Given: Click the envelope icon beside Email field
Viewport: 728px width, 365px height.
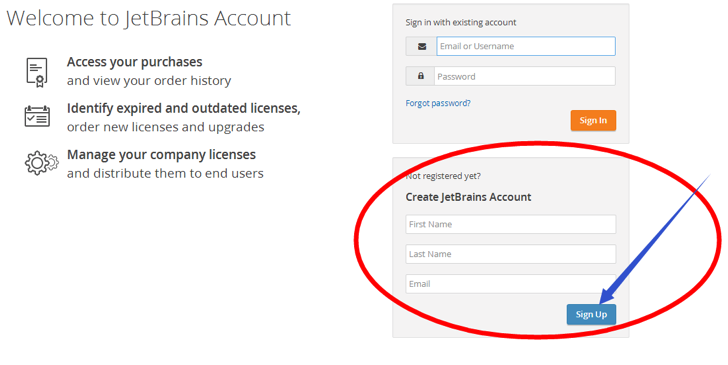Looking at the screenshot, I should [x=422, y=46].
